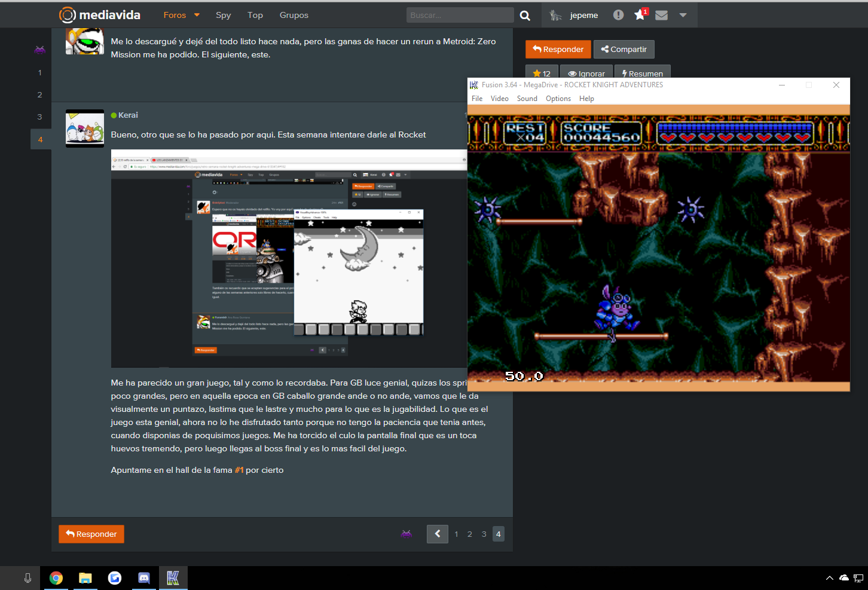The image size is (868, 590).
Task: Click inside the Rocket Knight game screen
Action: pyautogui.click(x=659, y=249)
